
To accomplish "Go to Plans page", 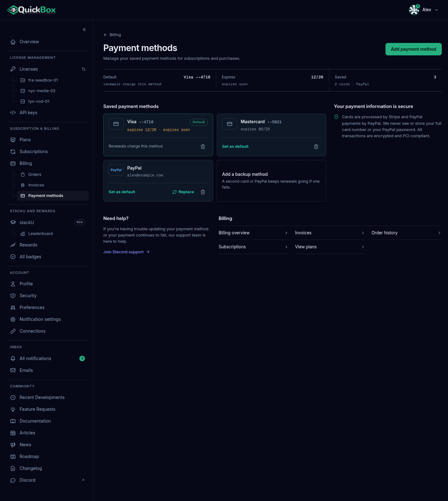I will tap(47, 140).
